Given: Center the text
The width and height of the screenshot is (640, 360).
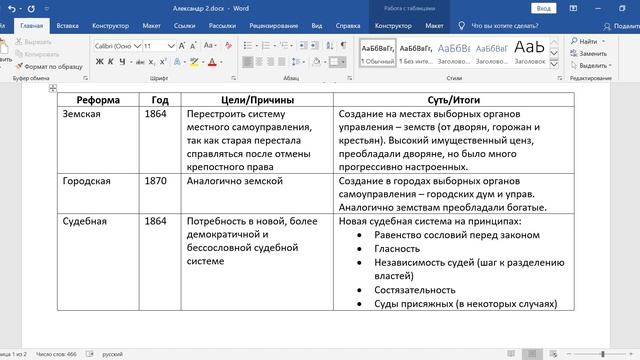Looking at the screenshot, I should coord(259,62).
